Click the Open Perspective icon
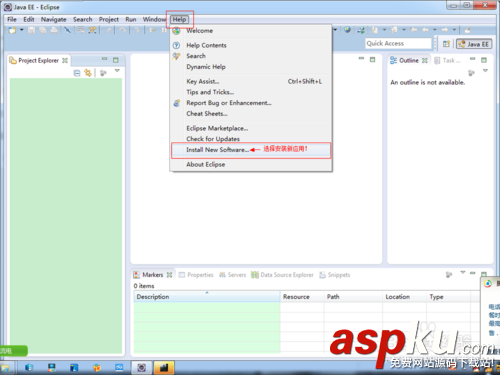 click(x=446, y=44)
